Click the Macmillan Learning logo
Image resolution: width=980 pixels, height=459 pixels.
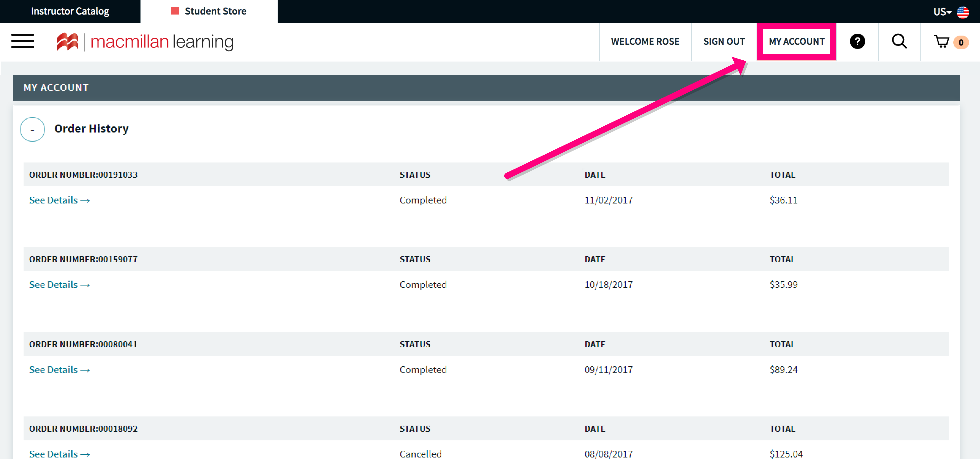(x=145, y=42)
